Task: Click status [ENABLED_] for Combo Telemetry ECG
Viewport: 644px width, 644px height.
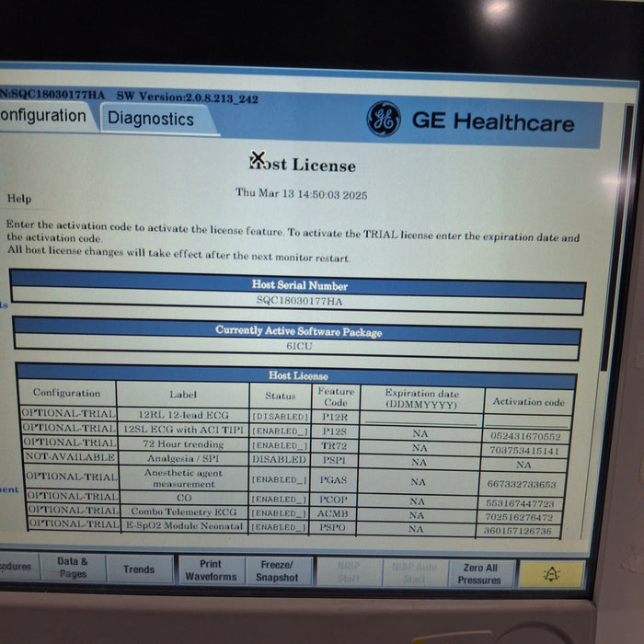Action: 279,513
